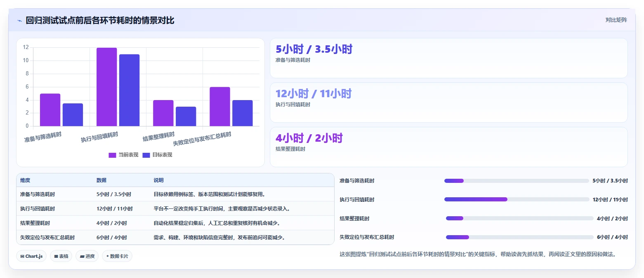Screen dimensions: 644x278
Task: Click description starting 需求、构建、环境
Action: 219,238
